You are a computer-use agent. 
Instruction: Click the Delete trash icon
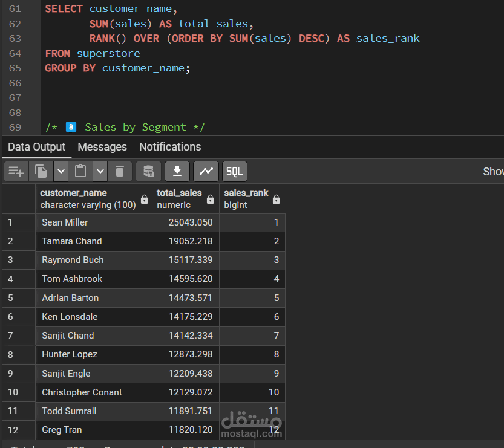point(120,172)
